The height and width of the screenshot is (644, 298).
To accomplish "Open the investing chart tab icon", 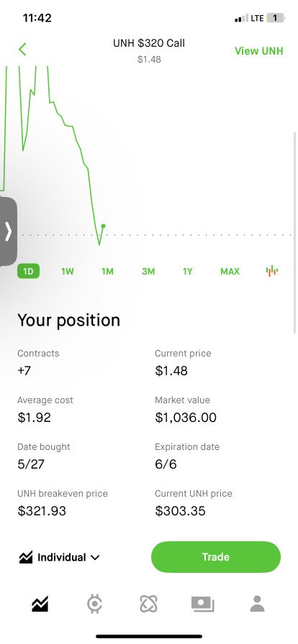I will 40,604.
